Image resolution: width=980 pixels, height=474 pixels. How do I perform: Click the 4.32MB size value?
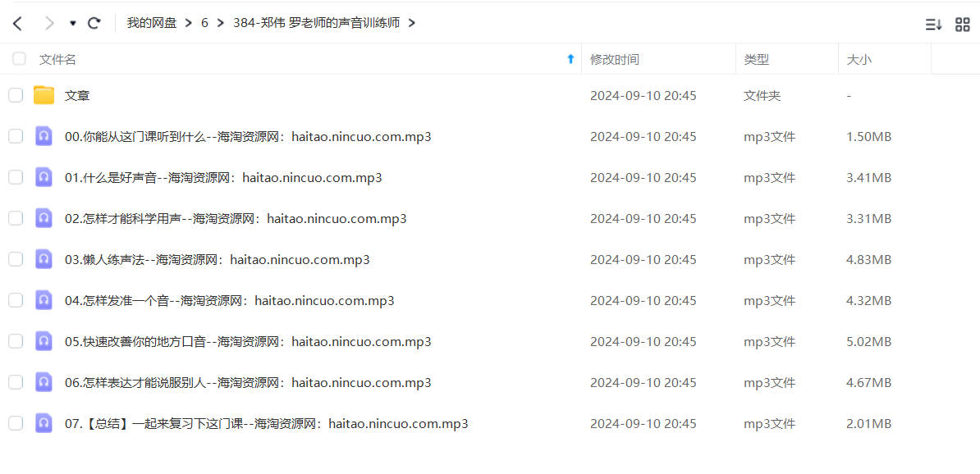868,301
